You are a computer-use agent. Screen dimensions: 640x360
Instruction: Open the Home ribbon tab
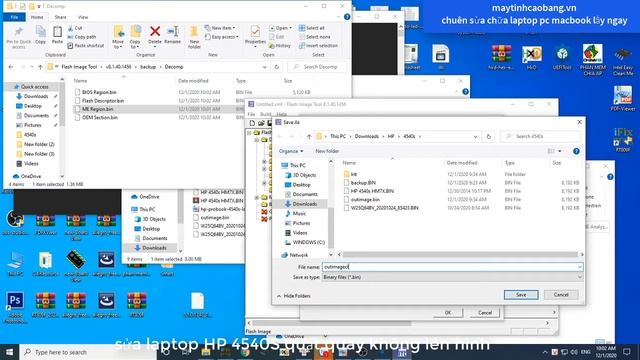click(37, 17)
